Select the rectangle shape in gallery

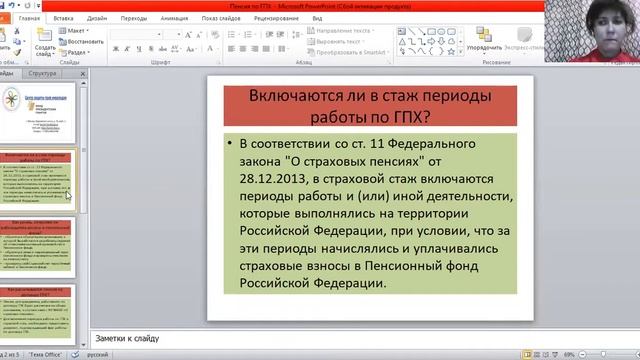431,32
